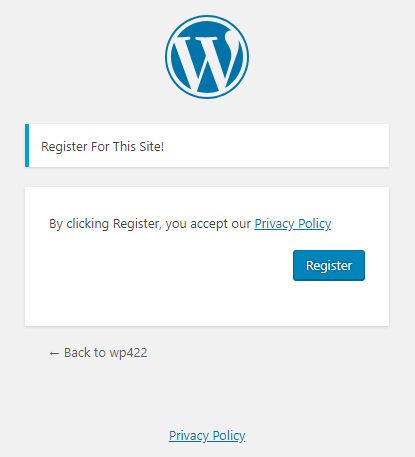Screen dimensions: 415x457
Task: Click the left arrow before Back to wp422
Action: pyautogui.click(x=54, y=353)
